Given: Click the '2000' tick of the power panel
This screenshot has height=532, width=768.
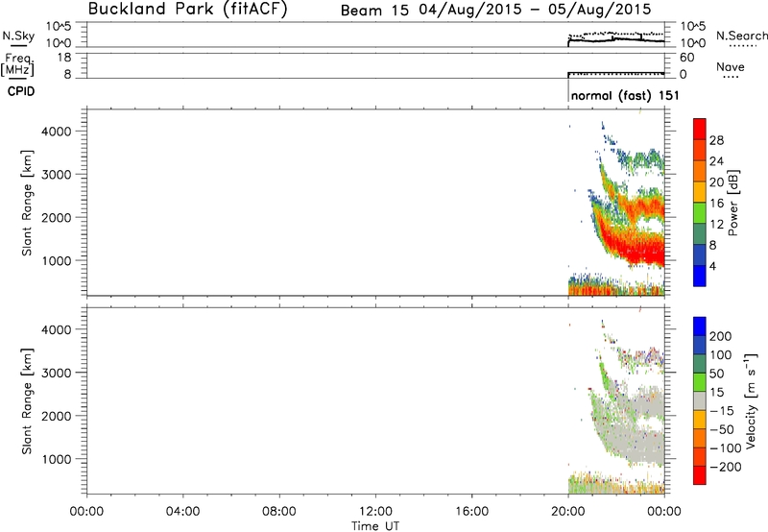Looking at the screenshot, I should click(57, 217).
